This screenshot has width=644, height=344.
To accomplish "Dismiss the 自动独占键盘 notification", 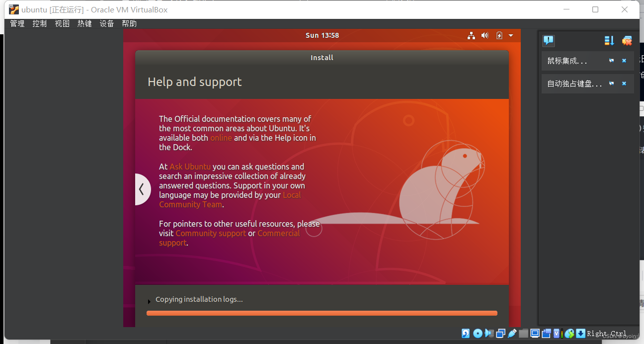I will [x=624, y=84].
